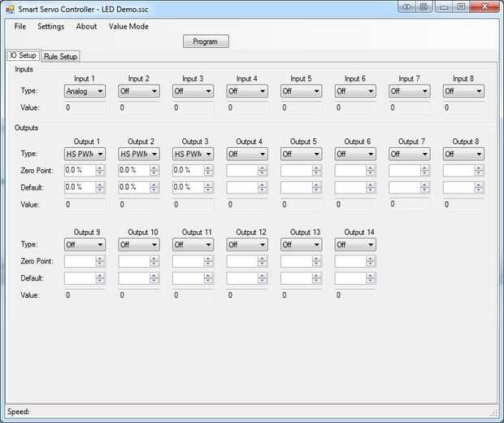Open the Input 2 type dropdown

click(x=138, y=91)
